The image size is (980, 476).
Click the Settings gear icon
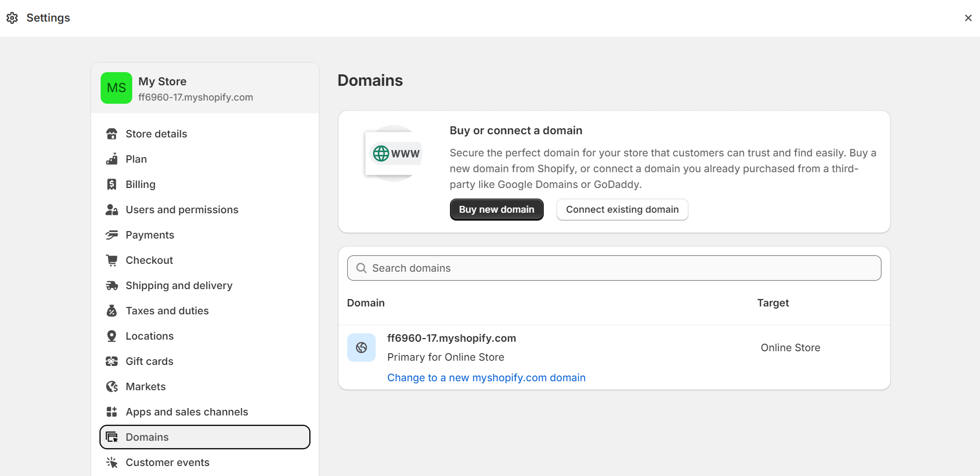click(12, 18)
